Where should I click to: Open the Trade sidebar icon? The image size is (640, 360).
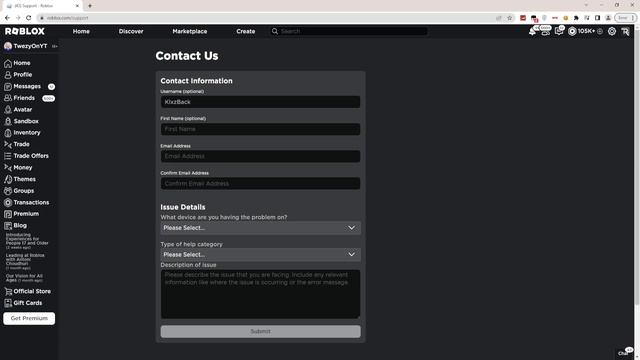point(8,144)
